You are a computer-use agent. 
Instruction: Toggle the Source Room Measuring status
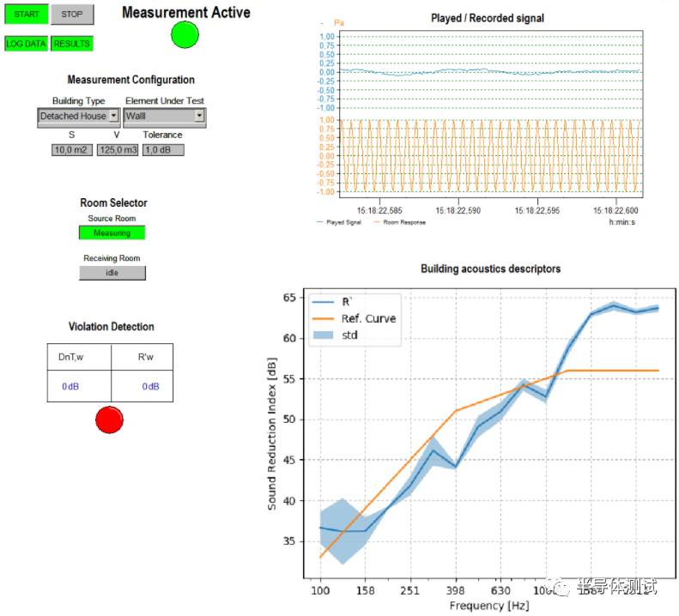(x=112, y=233)
